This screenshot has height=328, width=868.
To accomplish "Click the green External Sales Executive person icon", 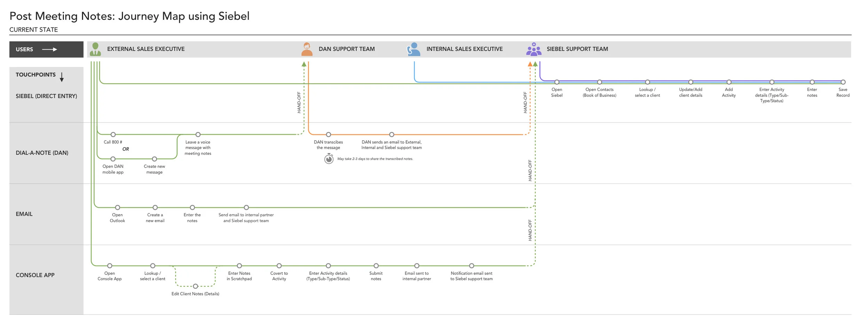I will click(x=95, y=49).
